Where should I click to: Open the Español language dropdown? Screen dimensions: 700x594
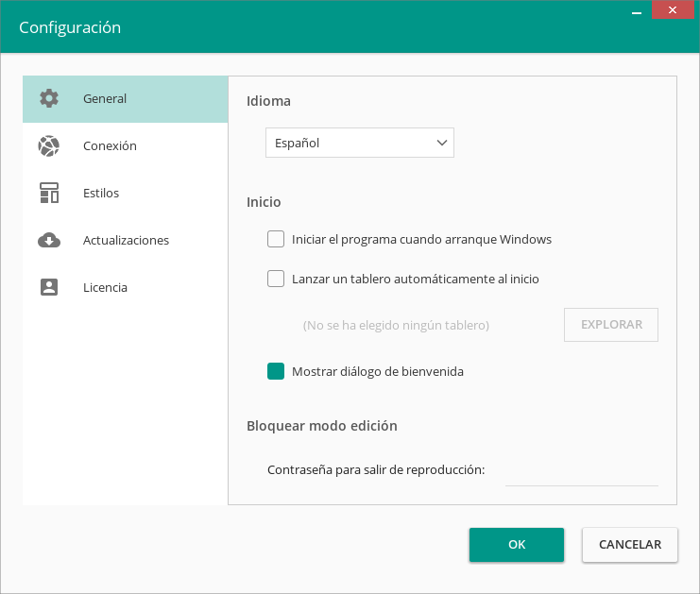(359, 143)
